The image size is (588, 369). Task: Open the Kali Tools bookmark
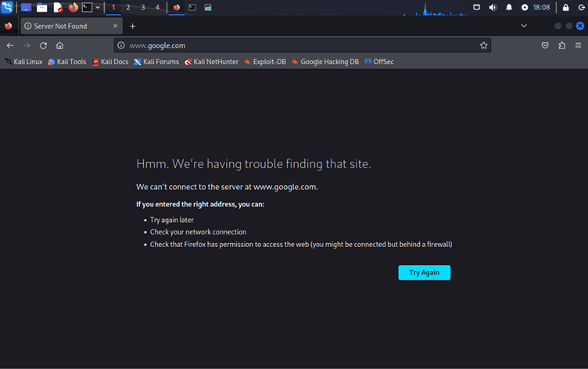[x=67, y=62]
